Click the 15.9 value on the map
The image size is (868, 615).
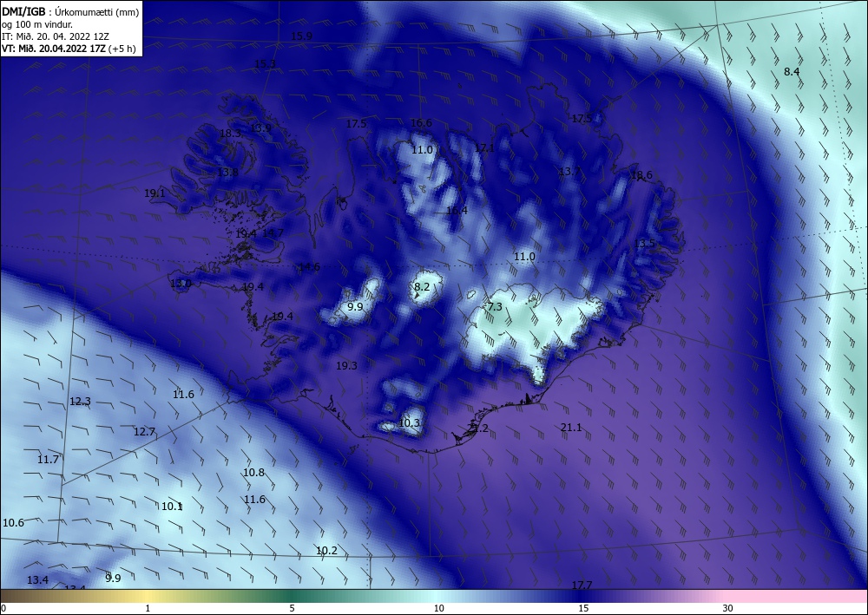click(x=302, y=36)
